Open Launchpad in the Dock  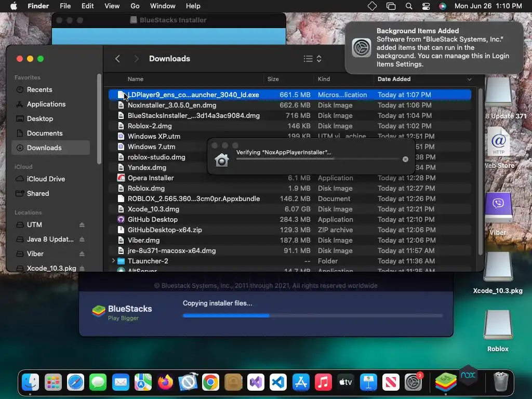53,382
